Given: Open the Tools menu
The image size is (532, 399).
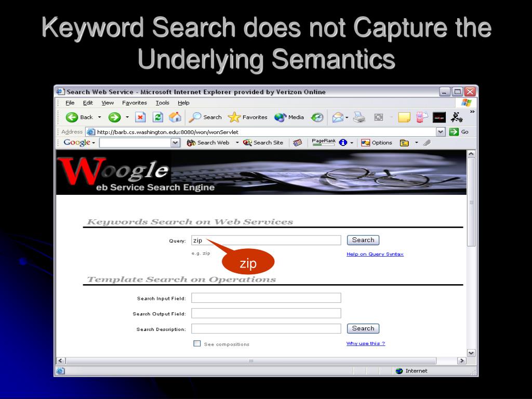Looking at the screenshot, I should [162, 103].
